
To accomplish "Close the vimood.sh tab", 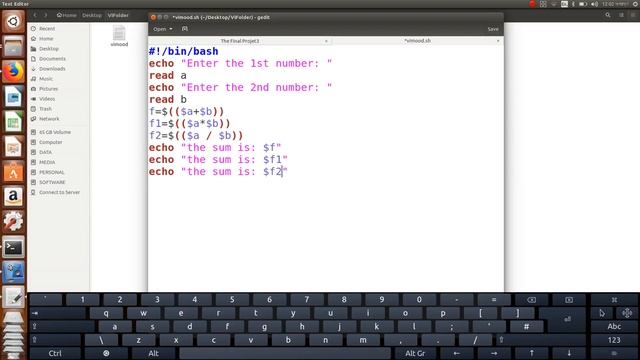I will click(x=498, y=41).
